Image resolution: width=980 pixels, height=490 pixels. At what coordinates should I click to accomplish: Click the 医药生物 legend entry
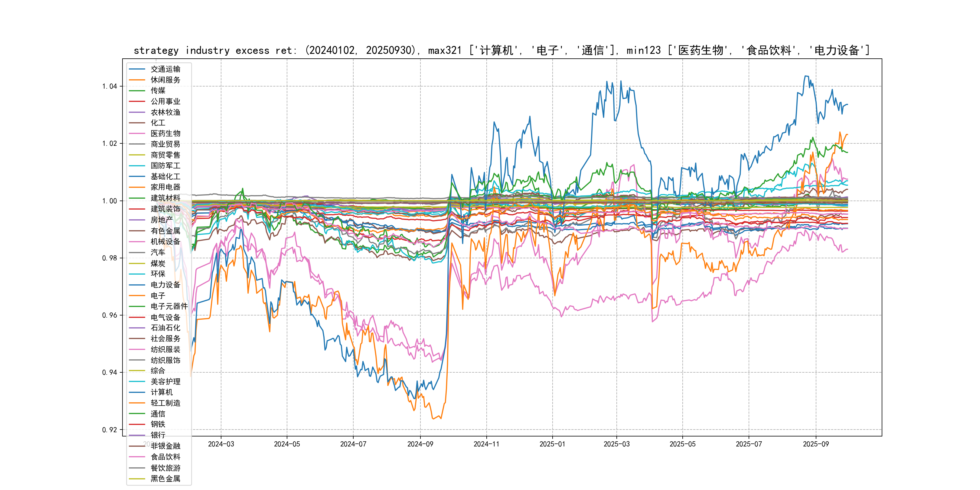click(165, 133)
